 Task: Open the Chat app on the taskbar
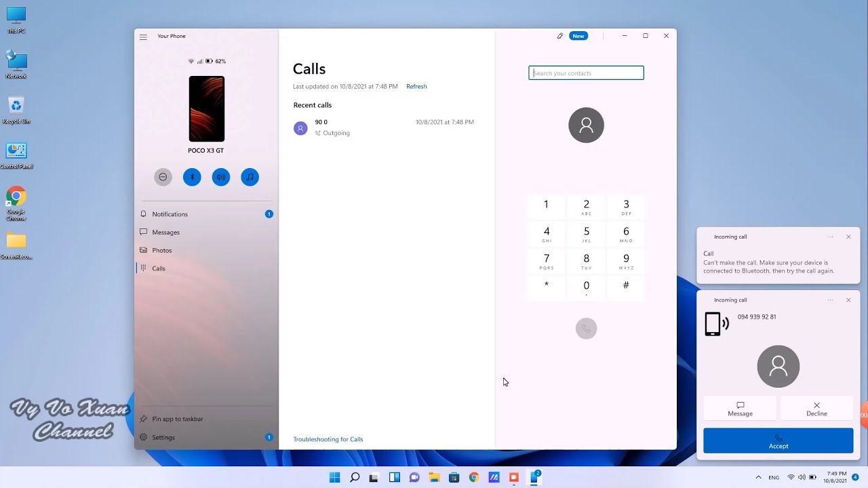(x=414, y=477)
